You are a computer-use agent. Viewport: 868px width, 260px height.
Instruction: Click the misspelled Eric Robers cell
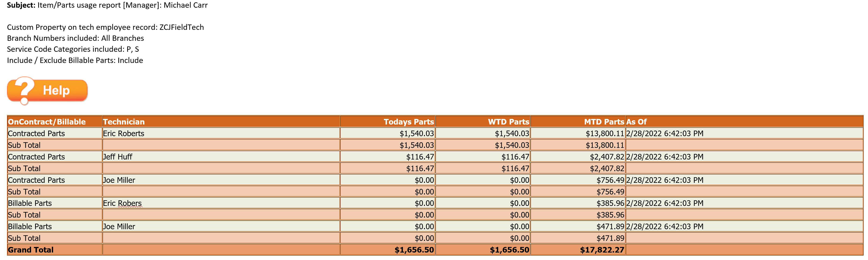[221, 203]
